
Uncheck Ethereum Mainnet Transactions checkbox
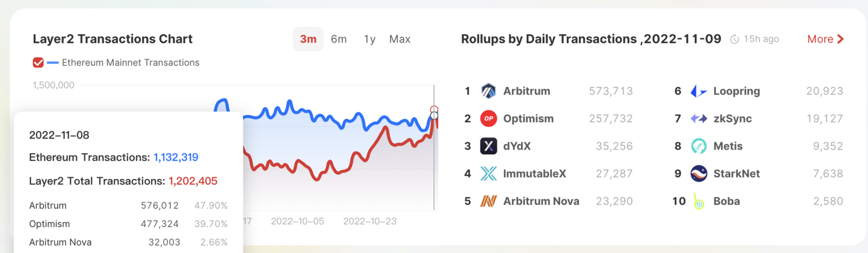[x=38, y=63]
